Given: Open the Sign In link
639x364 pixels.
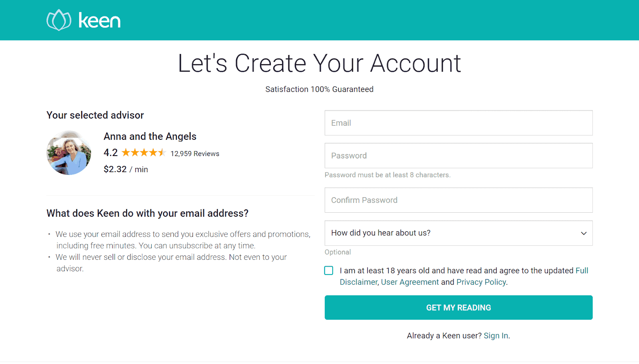Looking at the screenshot, I should point(496,336).
